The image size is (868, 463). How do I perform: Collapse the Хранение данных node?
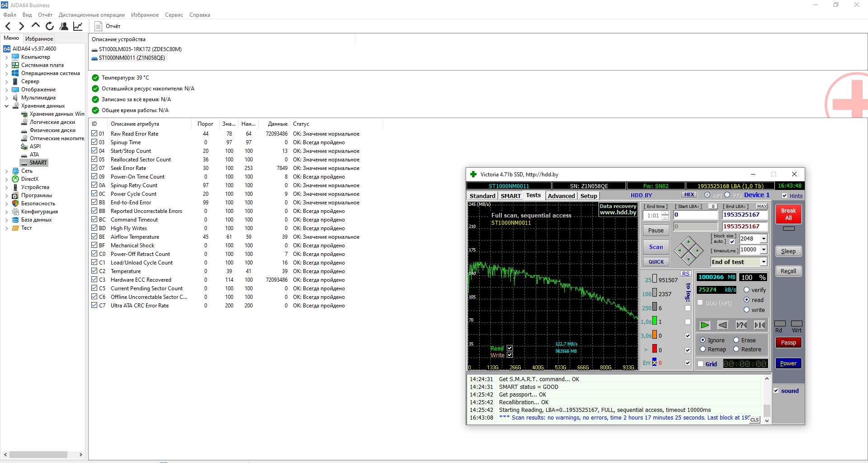point(6,106)
